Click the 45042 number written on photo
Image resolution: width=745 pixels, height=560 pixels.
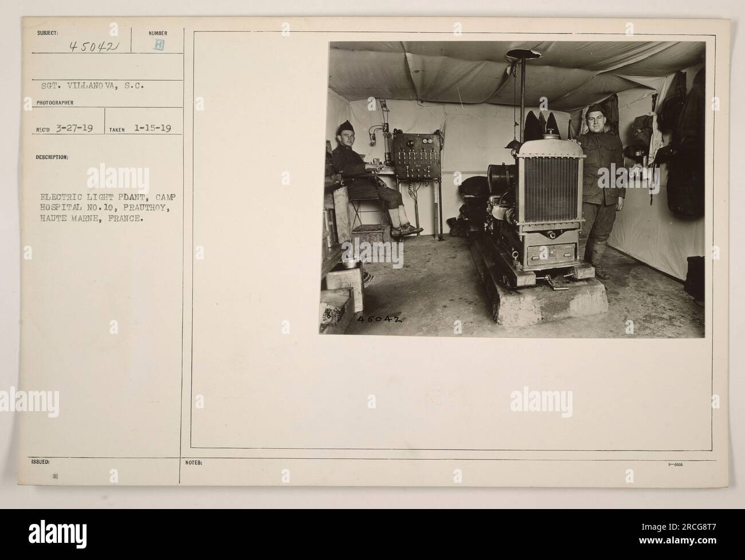(380, 321)
